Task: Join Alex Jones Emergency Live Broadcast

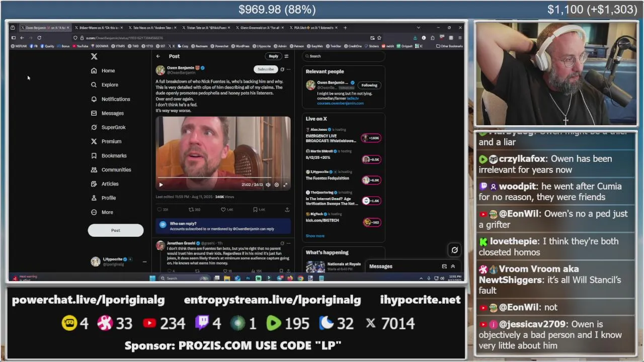Action: click(344, 136)
